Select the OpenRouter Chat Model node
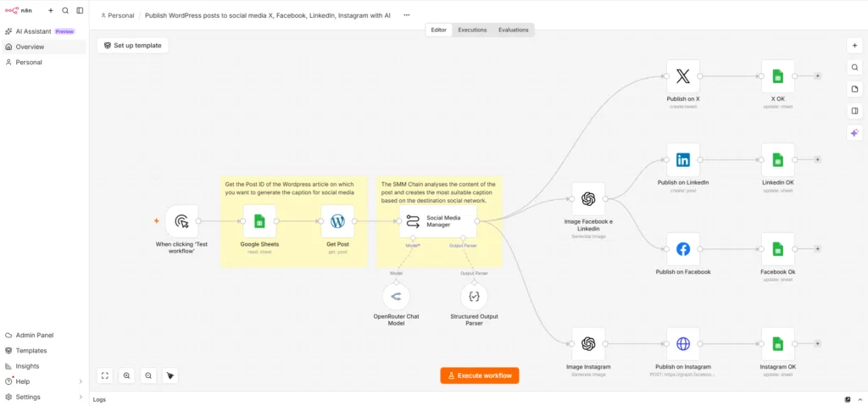Screen dimensions: 868x406 coord(397,297)
